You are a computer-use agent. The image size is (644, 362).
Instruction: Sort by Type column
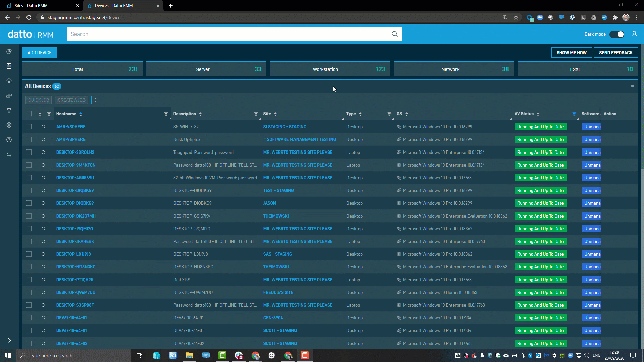click(x=360, y=114)
